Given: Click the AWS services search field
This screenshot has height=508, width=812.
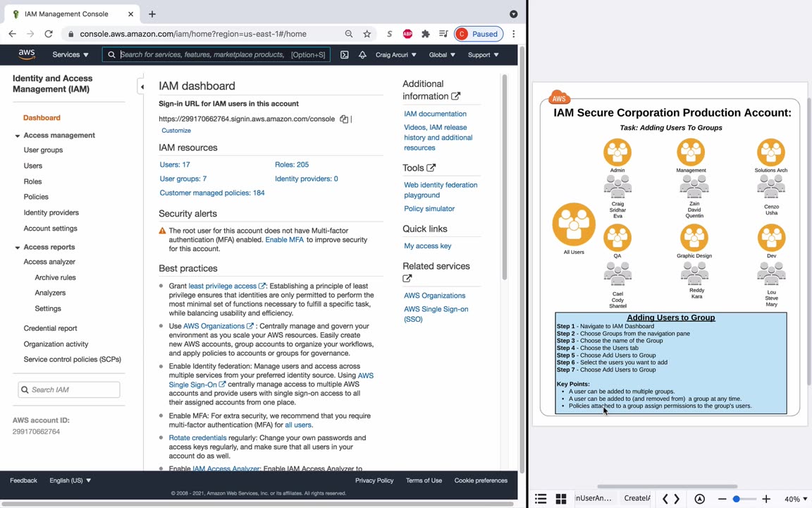Looking at the screenshot, I should [216, 54].
